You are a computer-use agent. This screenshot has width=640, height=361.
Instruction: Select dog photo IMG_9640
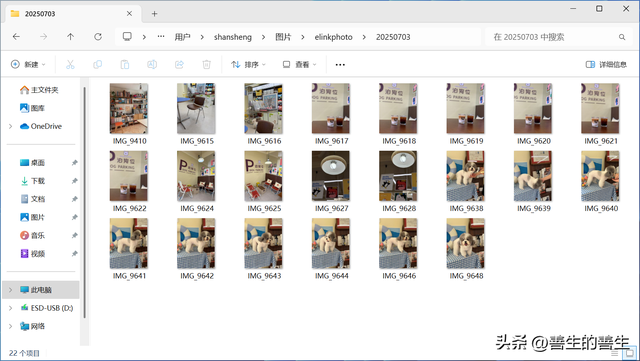pos(600,176)
